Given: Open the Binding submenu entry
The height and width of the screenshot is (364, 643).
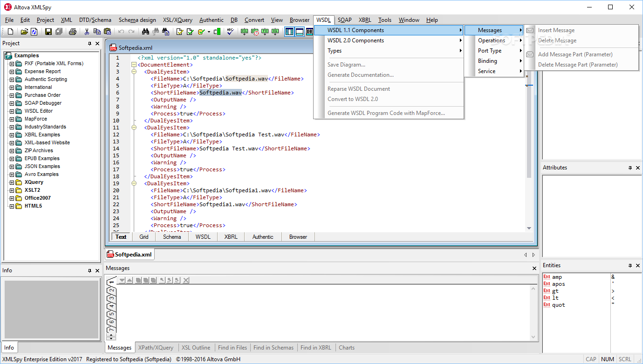Looking at the screenshot, I should [x=494, y=61].
